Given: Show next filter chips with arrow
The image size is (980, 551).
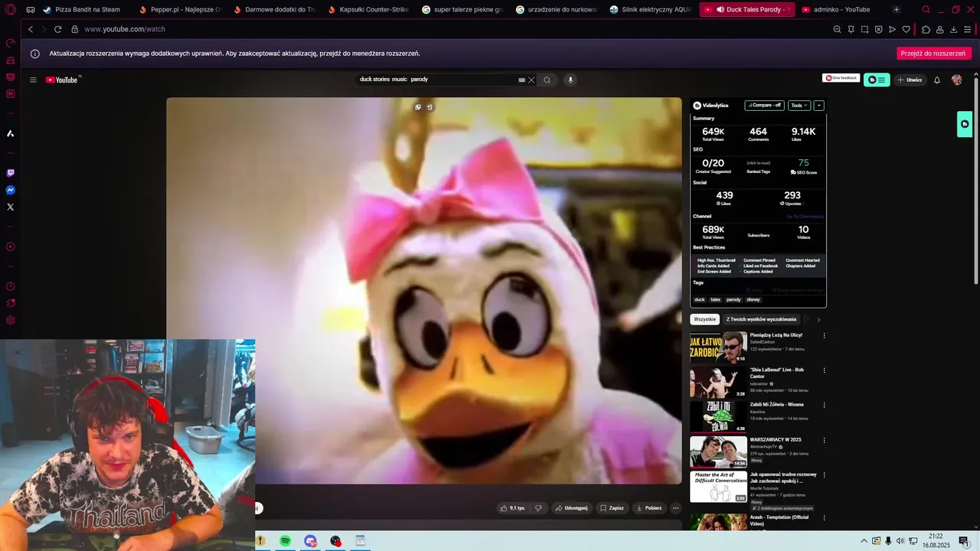Looking at the screenshot, I should 818,320.
